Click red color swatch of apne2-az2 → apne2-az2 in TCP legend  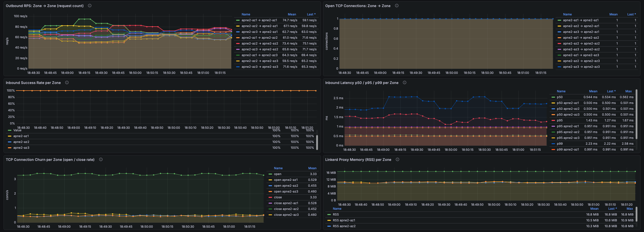click(x=559, y=44)
